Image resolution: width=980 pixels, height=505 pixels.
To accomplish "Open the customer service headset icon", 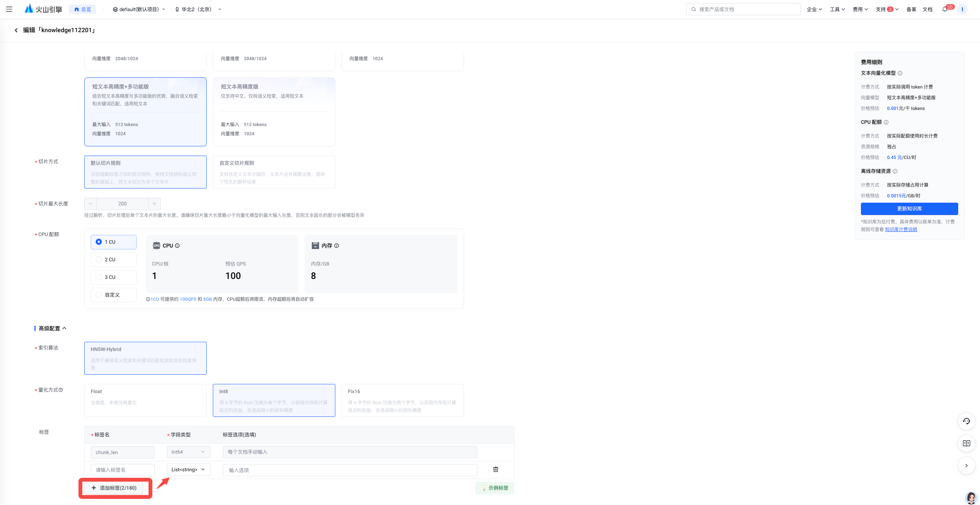I will click(x=967, y=421).
